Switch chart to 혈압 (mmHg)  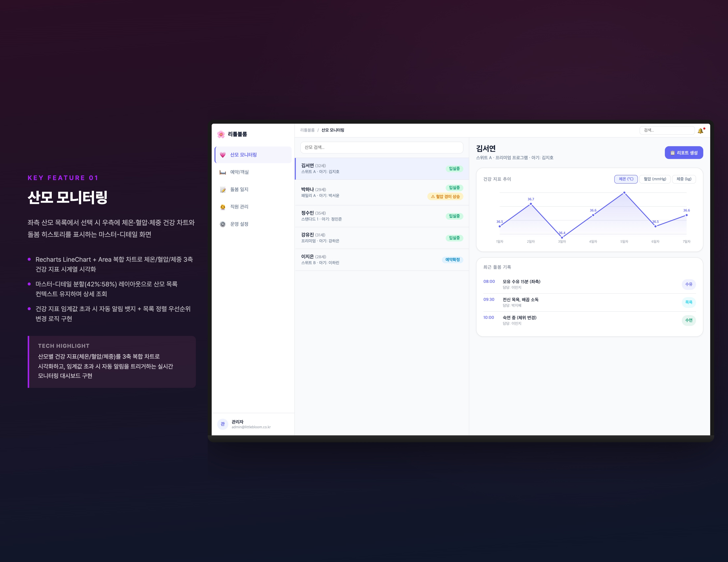tap(655, 179)
